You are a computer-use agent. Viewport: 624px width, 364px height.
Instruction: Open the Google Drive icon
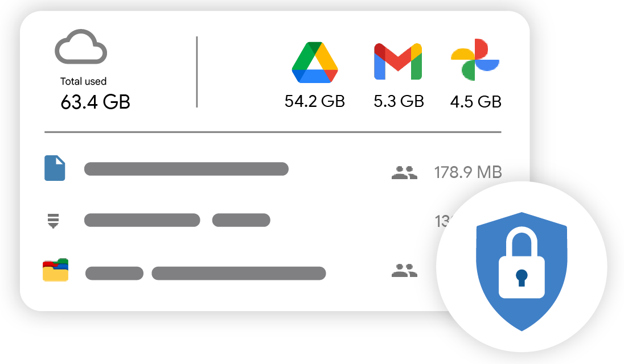(x=315, y=63)
